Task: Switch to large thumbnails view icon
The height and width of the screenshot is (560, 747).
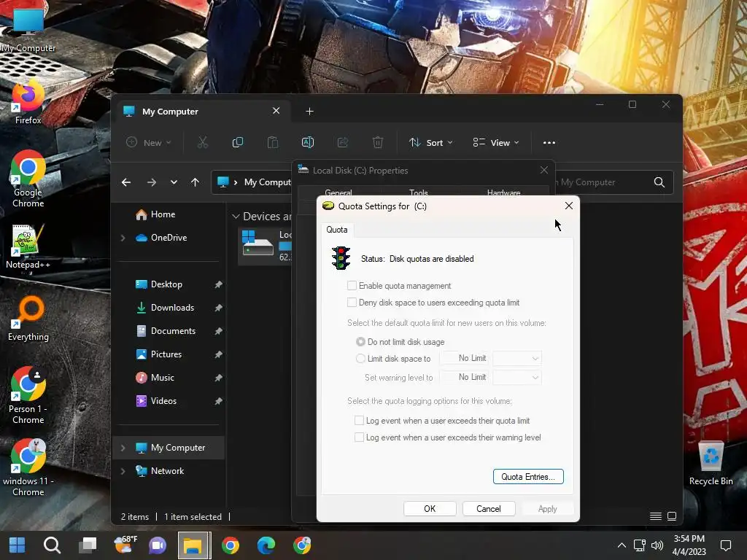Action: pos(672,516)
